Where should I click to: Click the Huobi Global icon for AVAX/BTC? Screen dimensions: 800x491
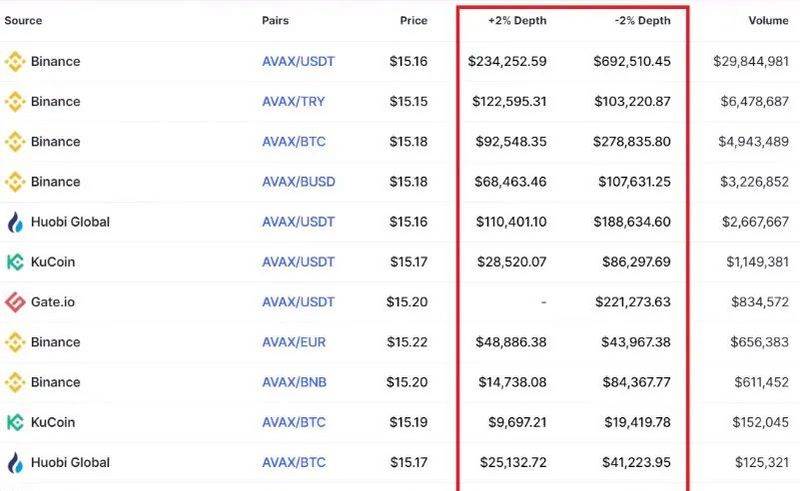(15, 462)
